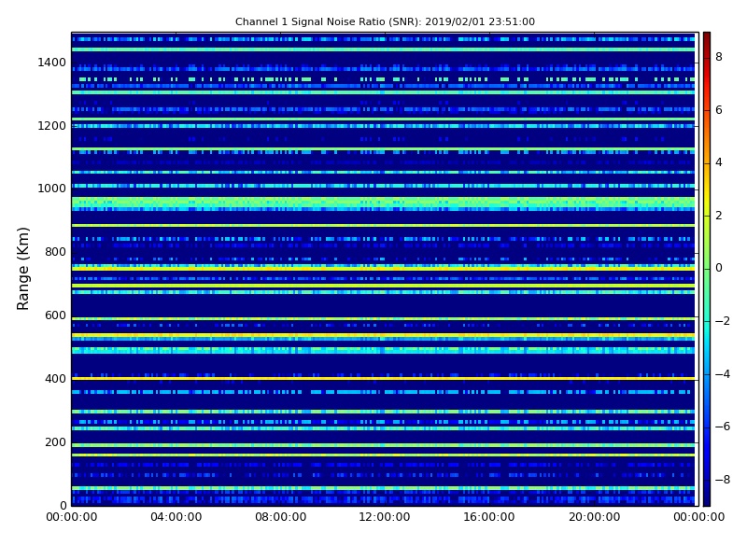Click the 04:00:00 time axis label
The height and width of the screenshot is (560, 747).
(176, 517)
